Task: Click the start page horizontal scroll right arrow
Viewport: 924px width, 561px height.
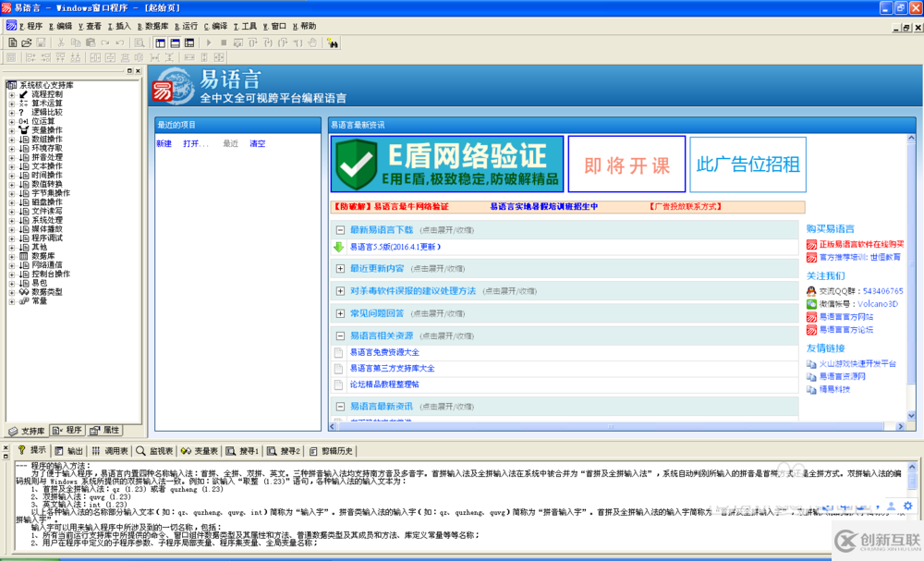Action: point(900,426)
